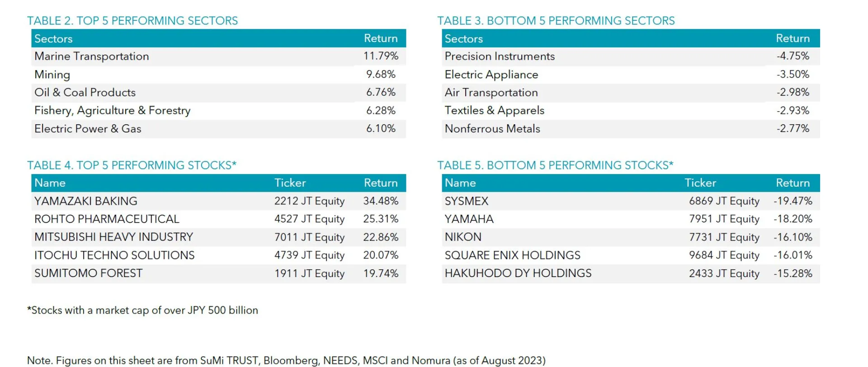This screenshot has height=367, width=868.
Task: Click the 9.68% return for Mining
Action: tap(381, 74)
